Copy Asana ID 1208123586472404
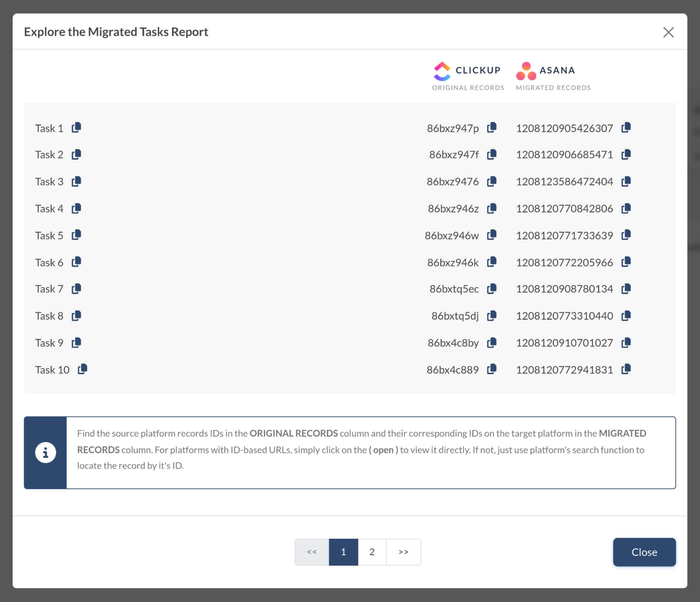The height and width of the screenshot is (602, 700). pyautogui.click(x=626, y=181)
